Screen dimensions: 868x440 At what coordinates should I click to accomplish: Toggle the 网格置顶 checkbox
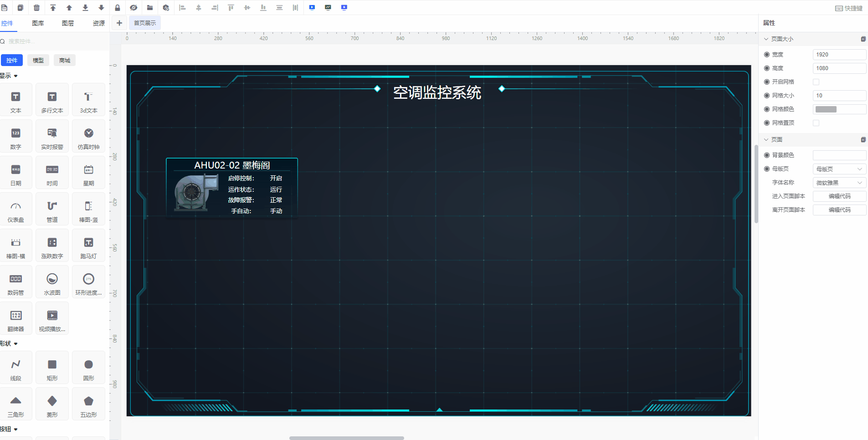point(816,123)
